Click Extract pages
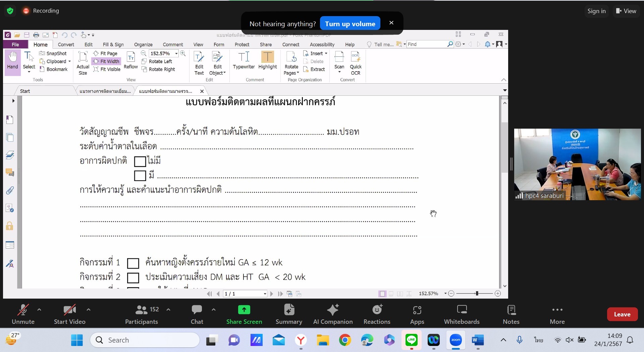644x352 pixels. 314,69
